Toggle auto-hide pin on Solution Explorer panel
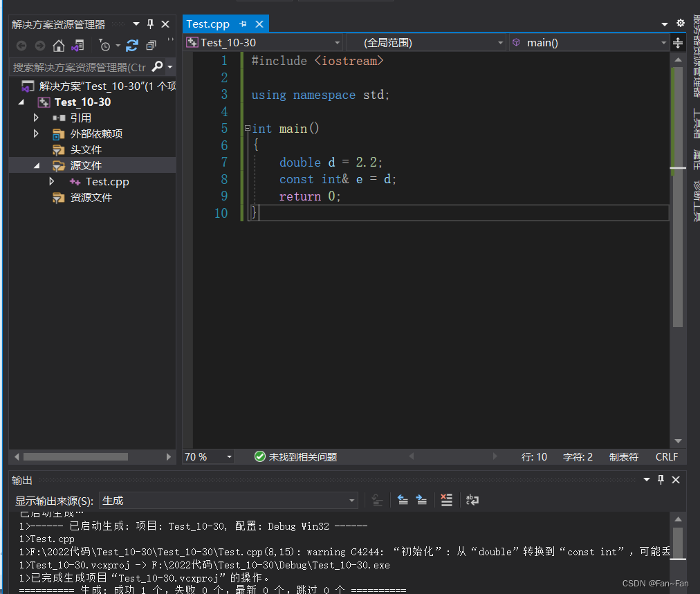Screen dimensions: 700x594 [151, 24]
